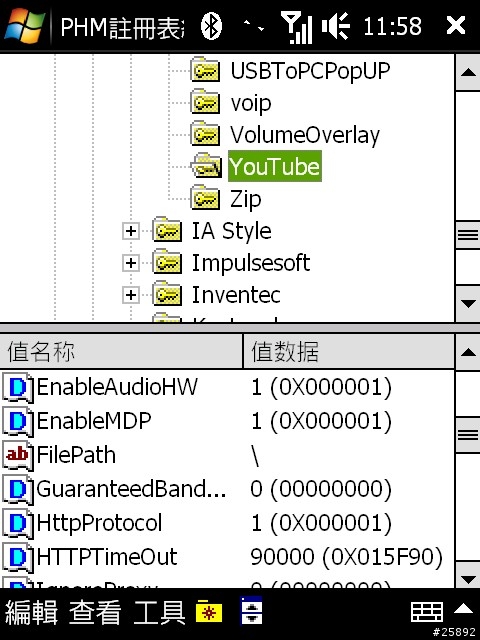This screenshot has width=480, height=640.
Task: Expand the Impulsesoft key
Action: [x=131, y=263]
